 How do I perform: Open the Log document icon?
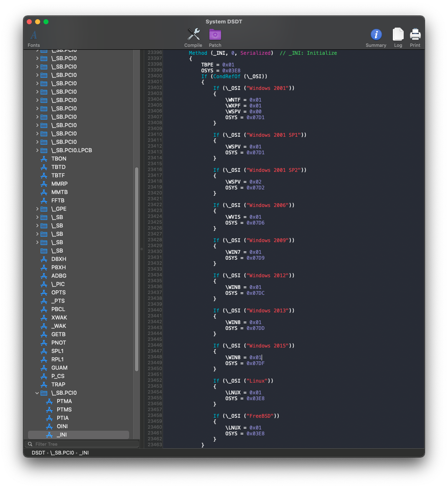(398, 35)
